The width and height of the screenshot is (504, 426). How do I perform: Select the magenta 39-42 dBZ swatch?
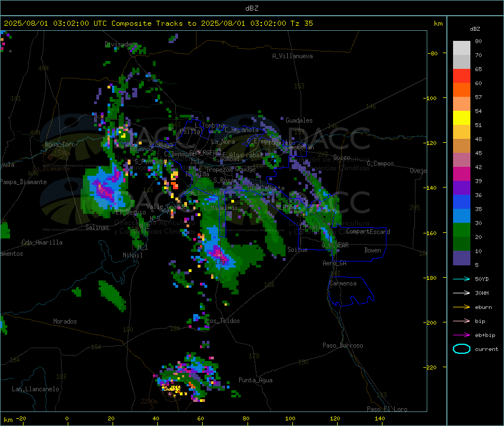click(461, 174)
